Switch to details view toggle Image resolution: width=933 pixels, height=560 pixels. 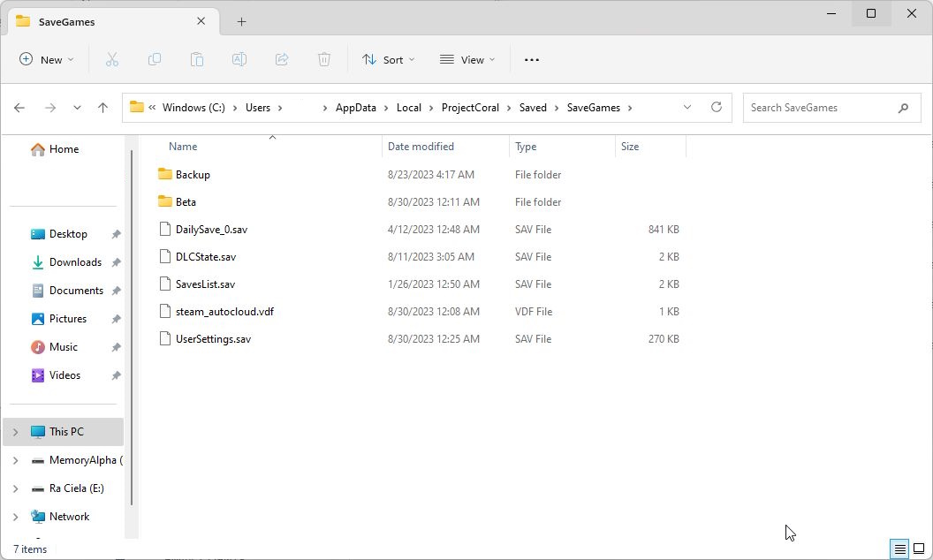tap(899, 549)
